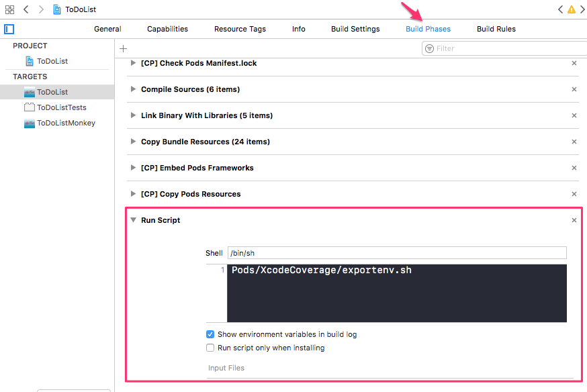Click the yellow warning issue icon
This screenshot has height=392, width=587.
point(572,9)
